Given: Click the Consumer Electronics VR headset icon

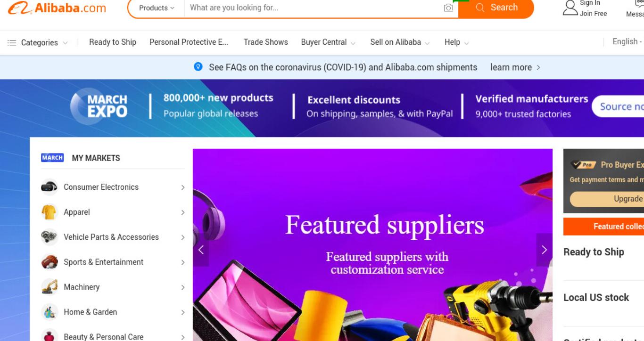Looking at the screenshot, I should (x=49, y=187).
